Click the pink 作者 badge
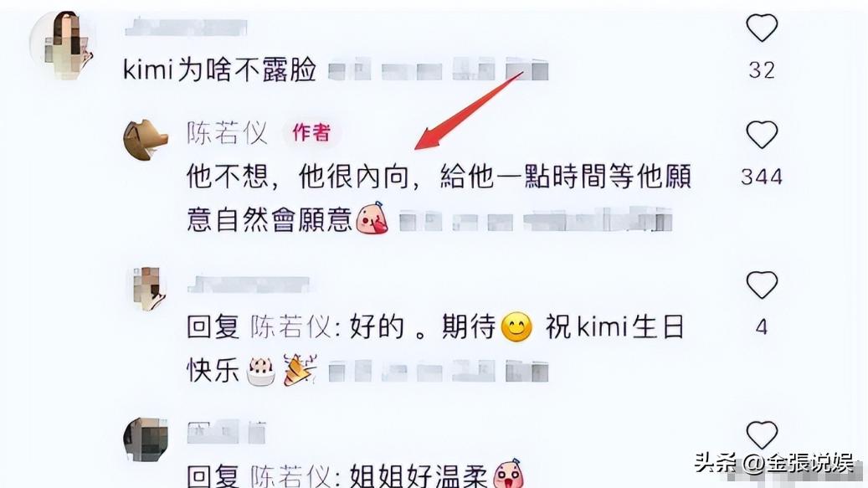Viewport: 868px width, 488px height. pyautogui.click(x=311, y=133)
